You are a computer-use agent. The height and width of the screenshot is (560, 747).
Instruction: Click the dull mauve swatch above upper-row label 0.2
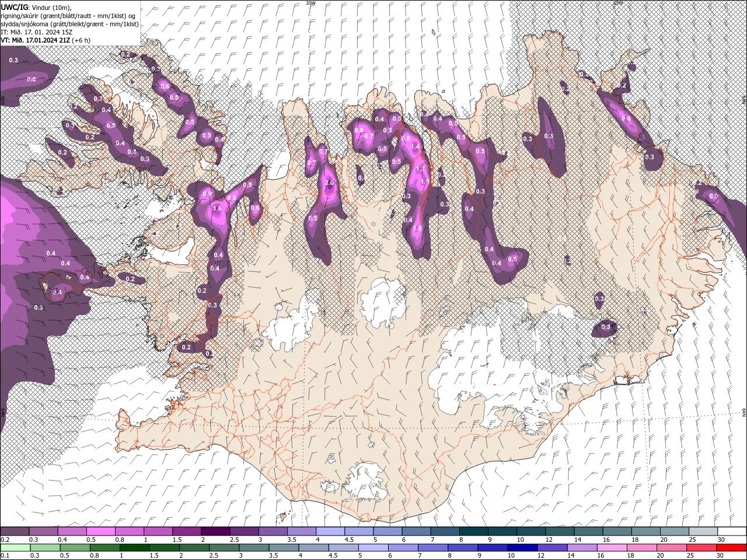coord(15,531)
